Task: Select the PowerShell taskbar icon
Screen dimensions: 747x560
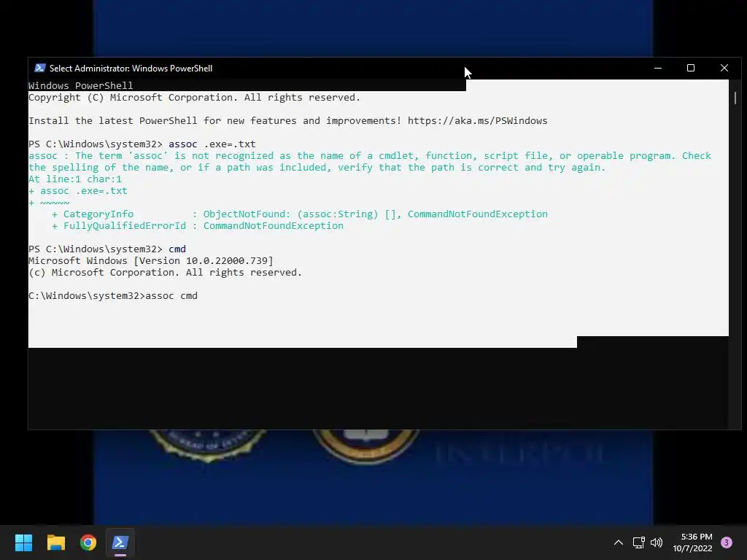Action: [120, 542]
